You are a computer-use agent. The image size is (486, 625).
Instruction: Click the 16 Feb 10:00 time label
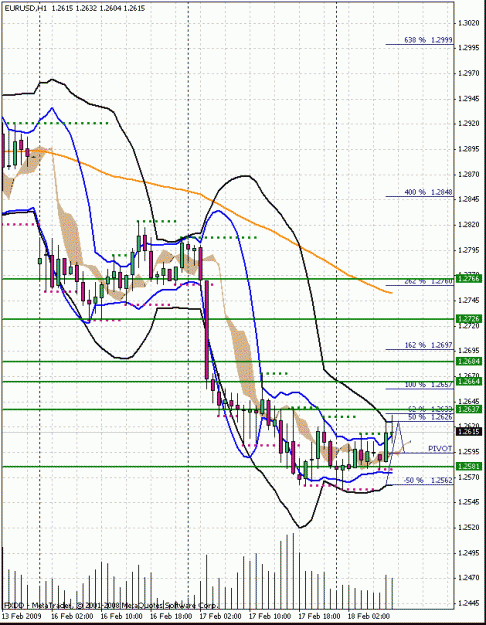click(122, 617)
